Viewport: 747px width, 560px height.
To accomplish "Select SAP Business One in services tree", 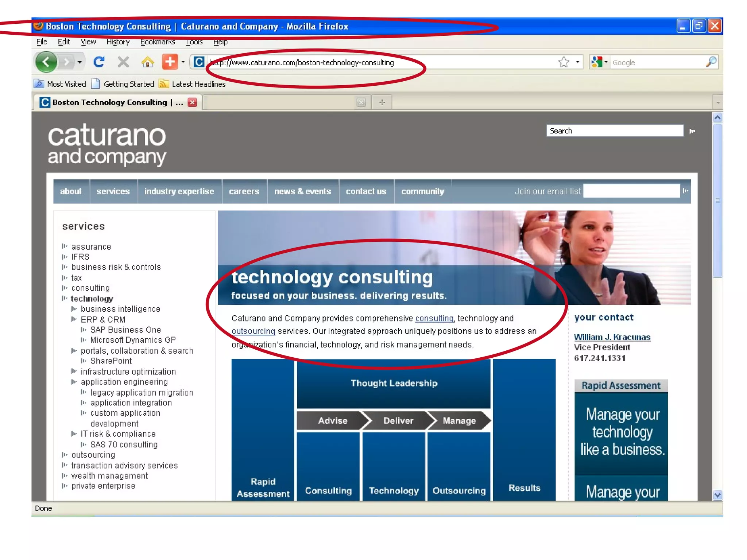I will 125,330.
